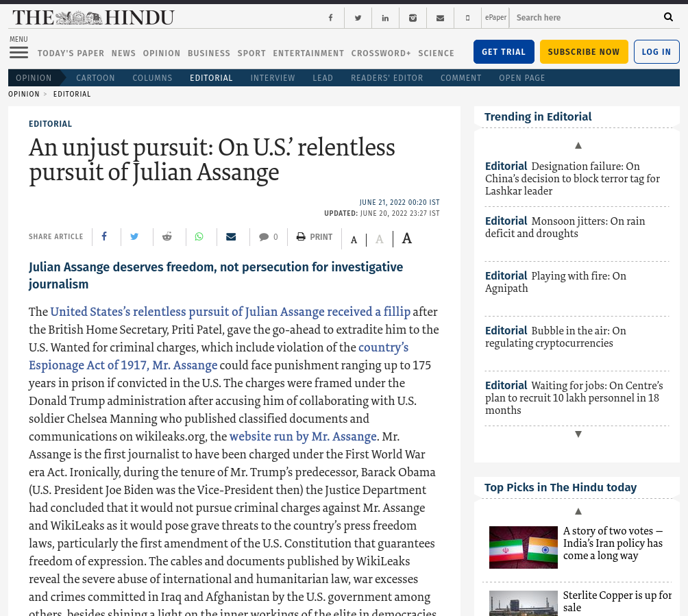Screen dimensions: 688x616
Task: Click the newsletter envelope icon in header
Action: pos(440,18)
